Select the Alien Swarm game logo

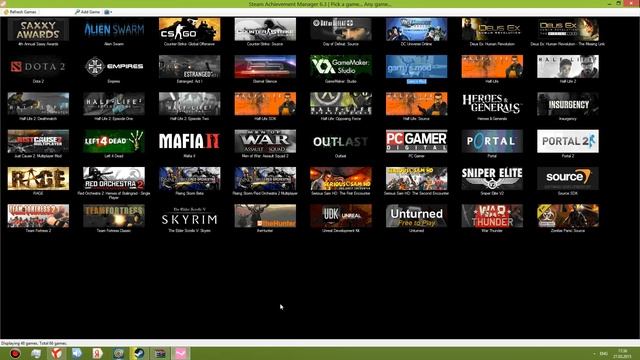point(114,29)
